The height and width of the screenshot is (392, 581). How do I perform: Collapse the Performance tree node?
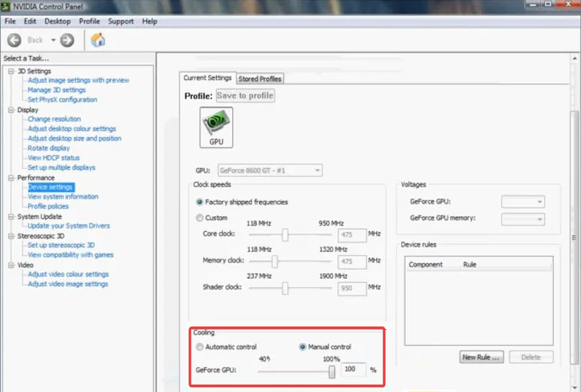click(11, 178)
